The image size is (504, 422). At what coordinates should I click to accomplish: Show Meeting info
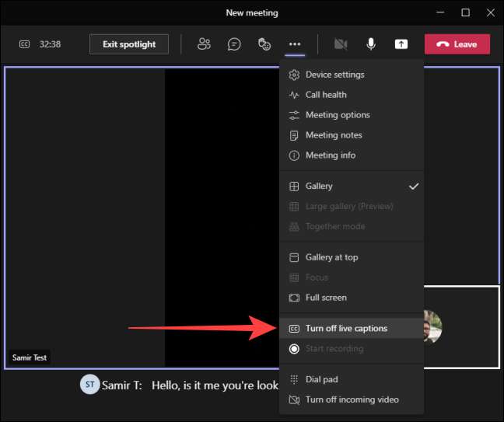(x=330, y=155)
